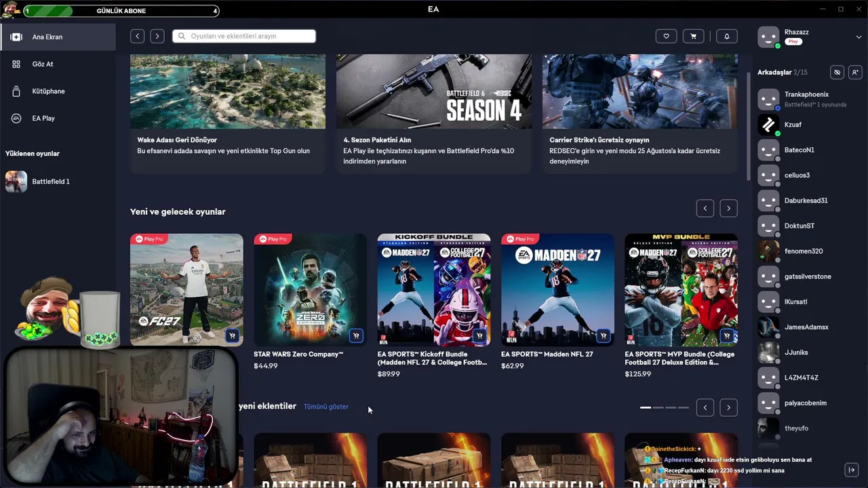
Task: Open Göz At in the sidebar
Action: click(58, 64)
